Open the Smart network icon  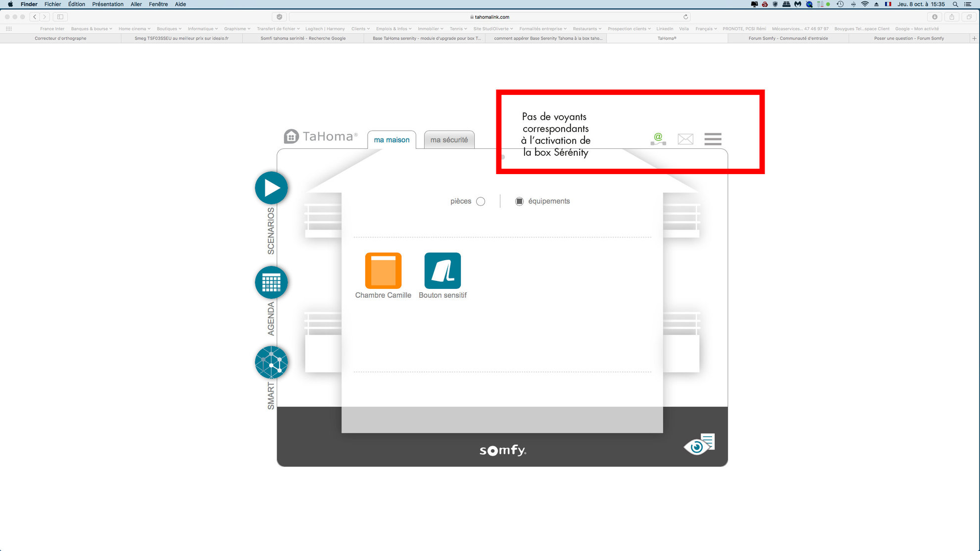(271, 362)
